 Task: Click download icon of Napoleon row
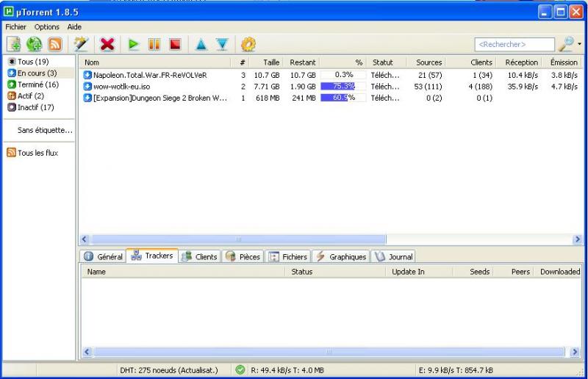click(87, 75)
